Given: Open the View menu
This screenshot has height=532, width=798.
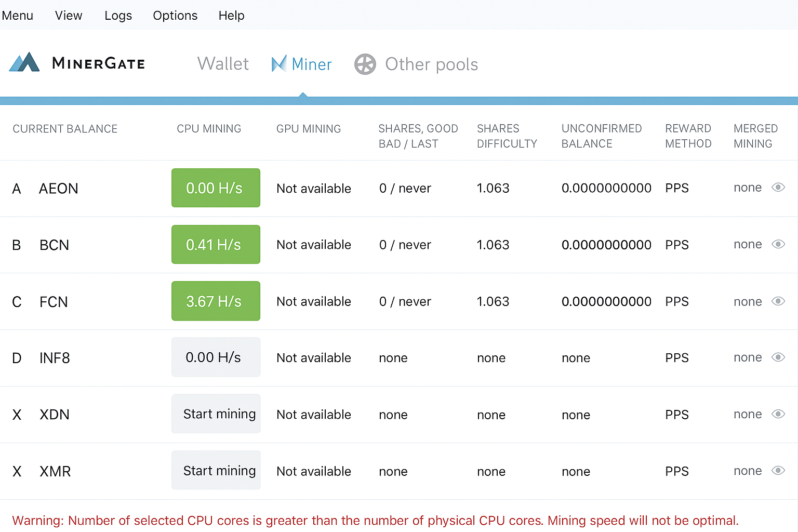Looking at the screenshot, I should tap(69, 16).
